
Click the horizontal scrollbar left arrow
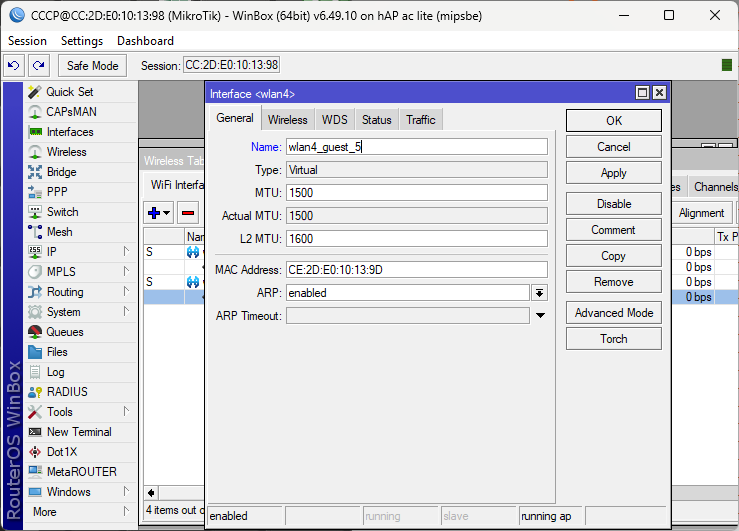[x=151, y=493]
